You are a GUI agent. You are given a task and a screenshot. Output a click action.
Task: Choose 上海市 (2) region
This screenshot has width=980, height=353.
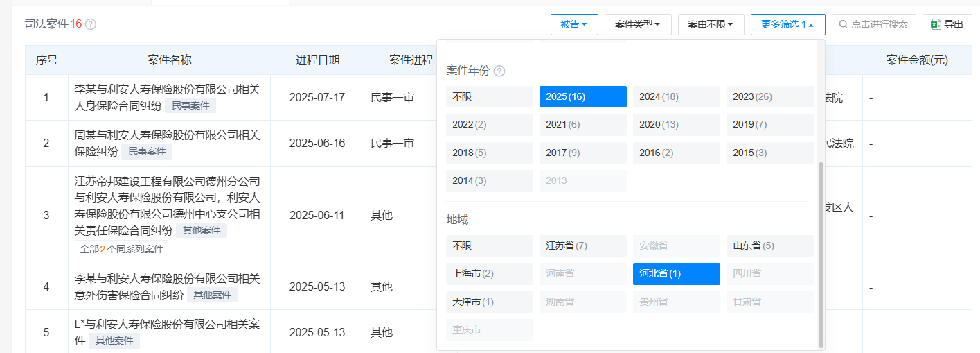point(490,274)
